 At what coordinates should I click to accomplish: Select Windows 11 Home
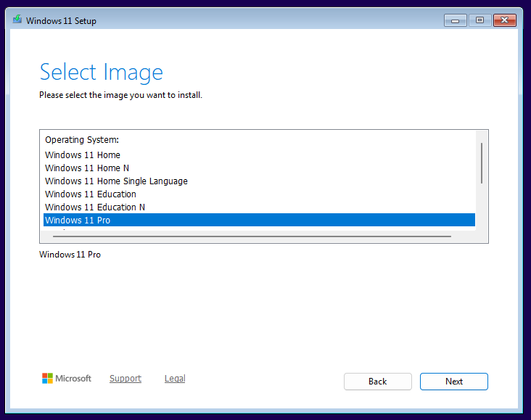pos(259,155)
